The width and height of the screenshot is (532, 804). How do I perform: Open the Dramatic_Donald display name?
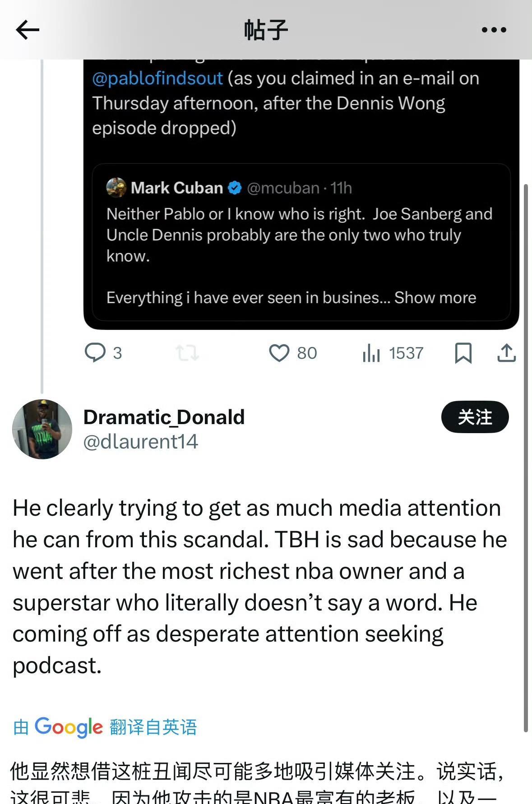click(x=164, y=417)
